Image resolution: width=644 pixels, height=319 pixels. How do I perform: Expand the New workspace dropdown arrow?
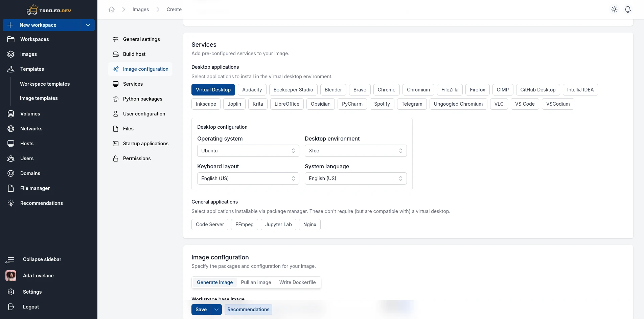click(x=88, y=25)
